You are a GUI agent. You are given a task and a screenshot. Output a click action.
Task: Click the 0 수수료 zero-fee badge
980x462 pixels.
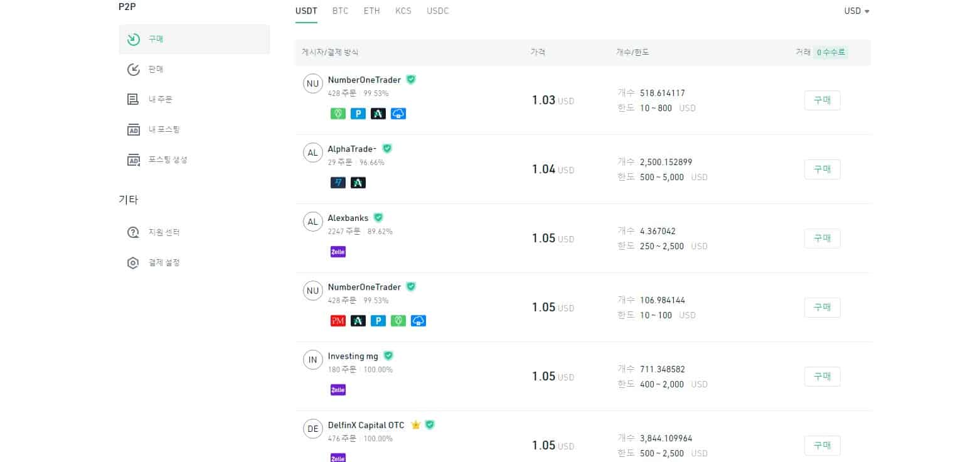tap(831, 52)
